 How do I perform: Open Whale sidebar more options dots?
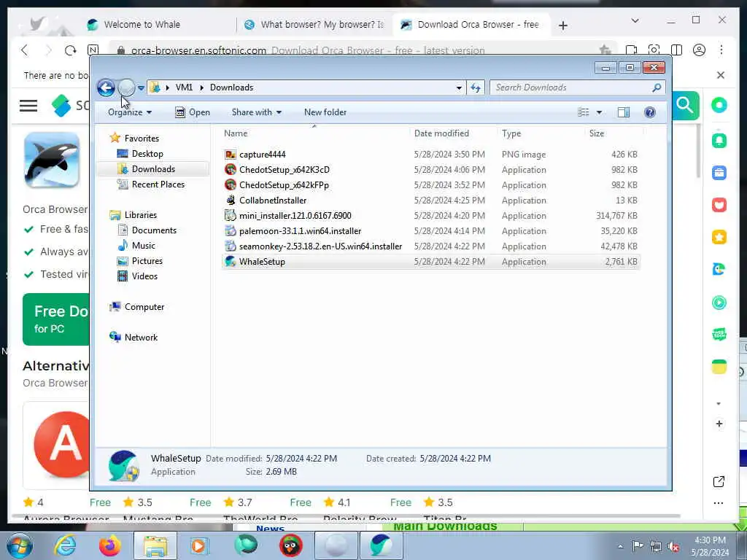point(719,503)
